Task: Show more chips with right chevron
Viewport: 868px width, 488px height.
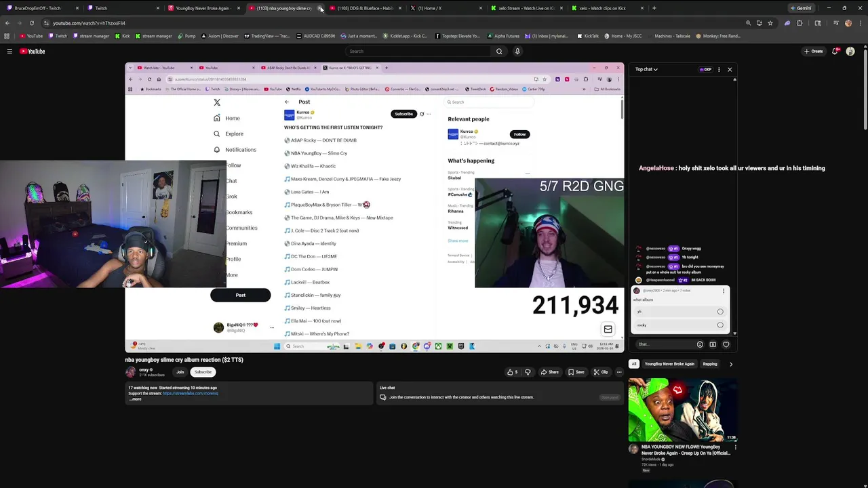Action: [730, 364]
